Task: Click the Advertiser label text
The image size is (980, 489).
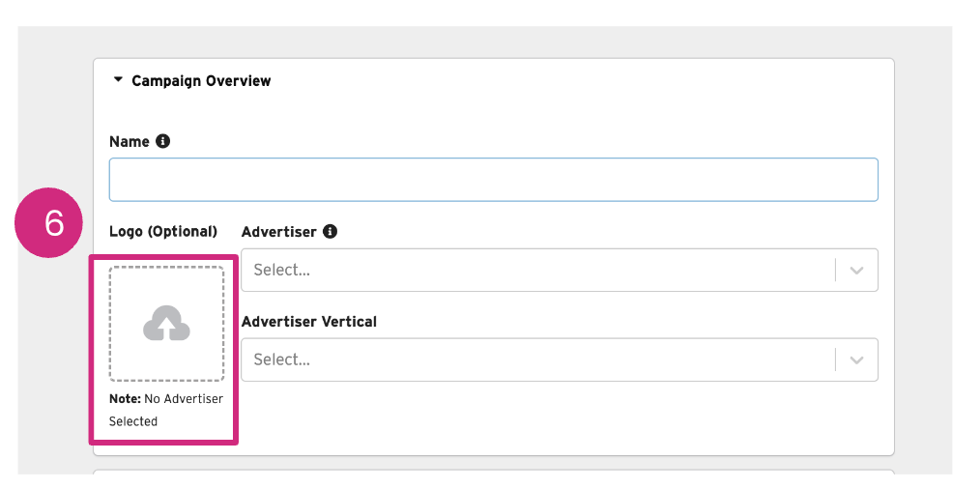Action: coord(278,232)
